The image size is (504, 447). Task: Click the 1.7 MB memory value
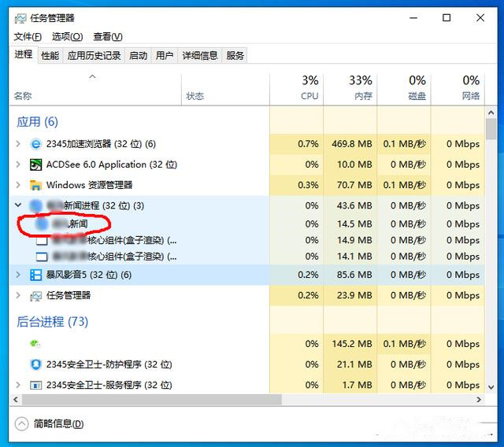(357, 385)
